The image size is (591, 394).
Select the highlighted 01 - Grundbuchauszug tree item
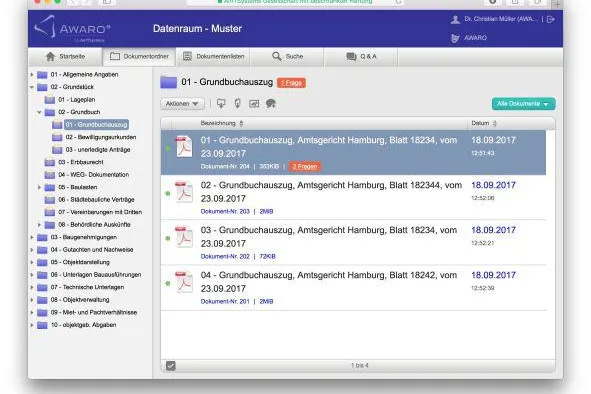96,124
